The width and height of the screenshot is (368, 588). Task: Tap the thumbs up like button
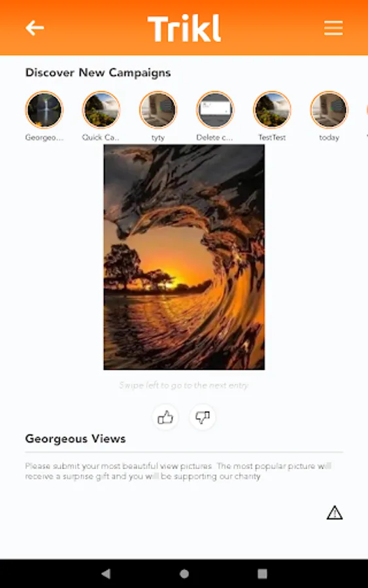point(165,417)
